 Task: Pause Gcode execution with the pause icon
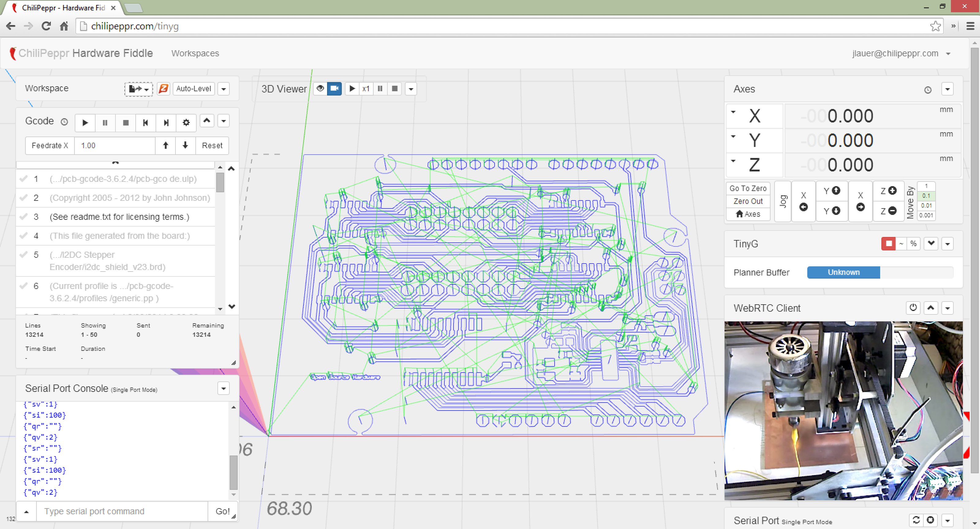(105, 123)
